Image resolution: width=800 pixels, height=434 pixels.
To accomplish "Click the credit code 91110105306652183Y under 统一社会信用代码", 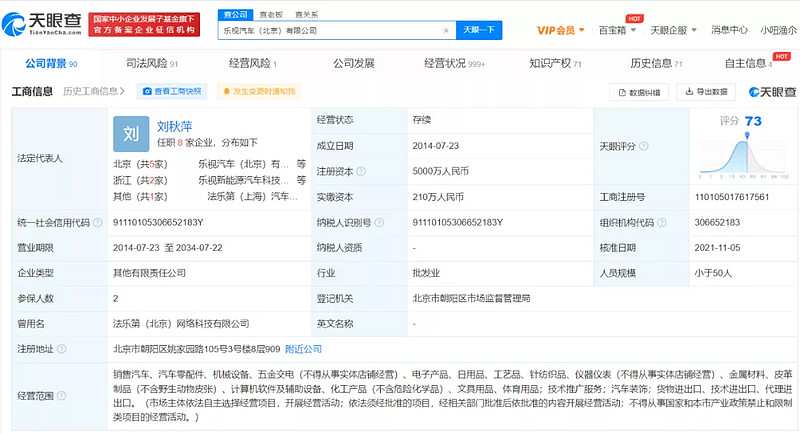I will click(158, 222).
